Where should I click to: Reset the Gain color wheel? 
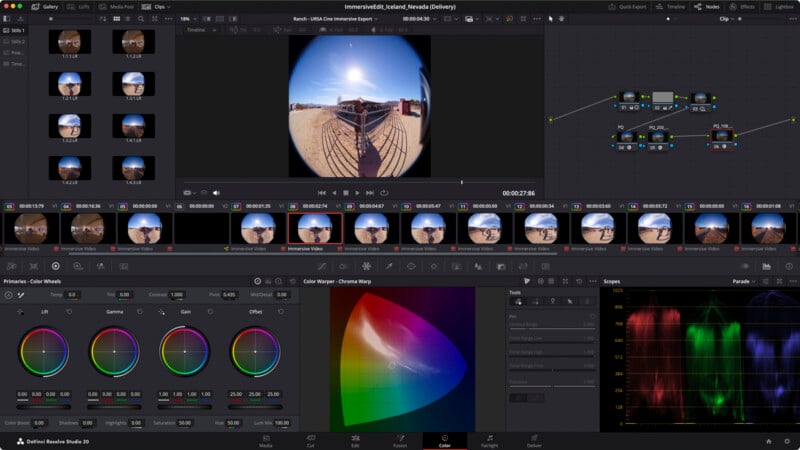click(211, 312)
